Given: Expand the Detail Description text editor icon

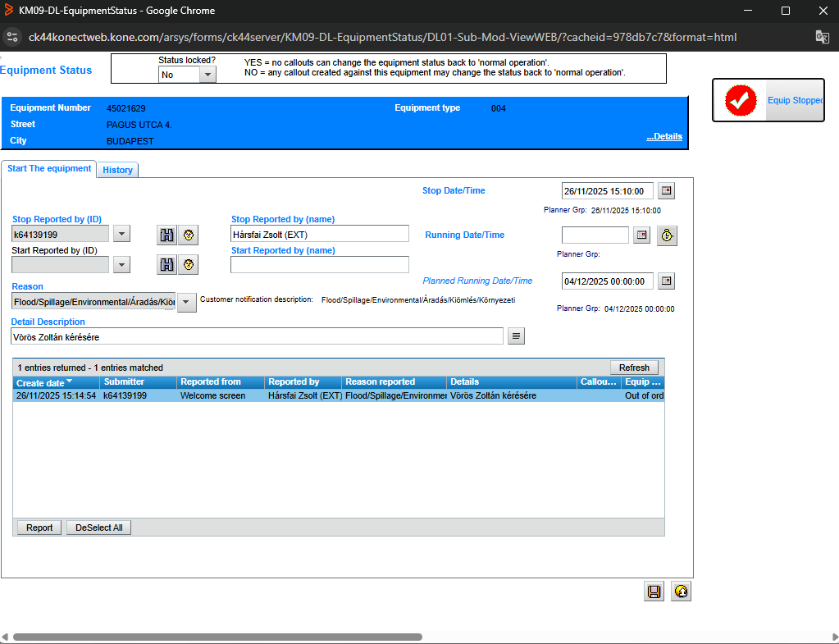Looking at the screenshot, I should 516,336.
